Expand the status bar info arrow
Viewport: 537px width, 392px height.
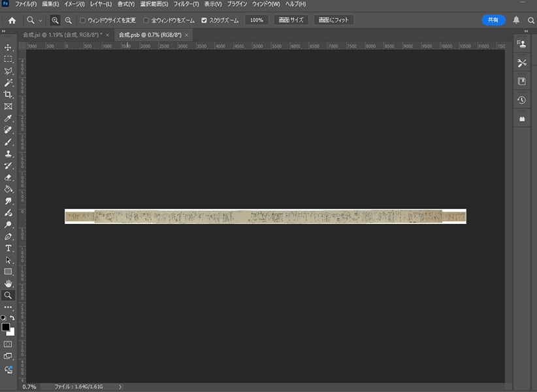point(120,387)
